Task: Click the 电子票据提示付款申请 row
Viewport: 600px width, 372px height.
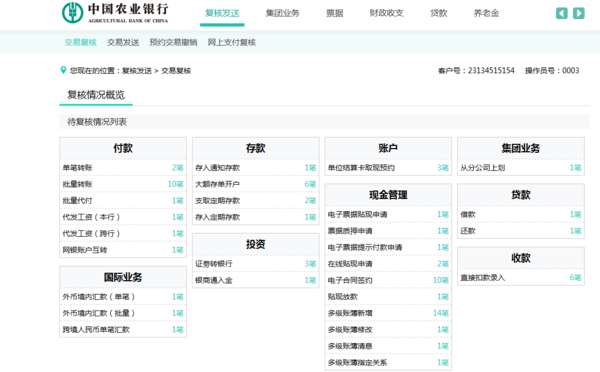Action: [388, 247]
